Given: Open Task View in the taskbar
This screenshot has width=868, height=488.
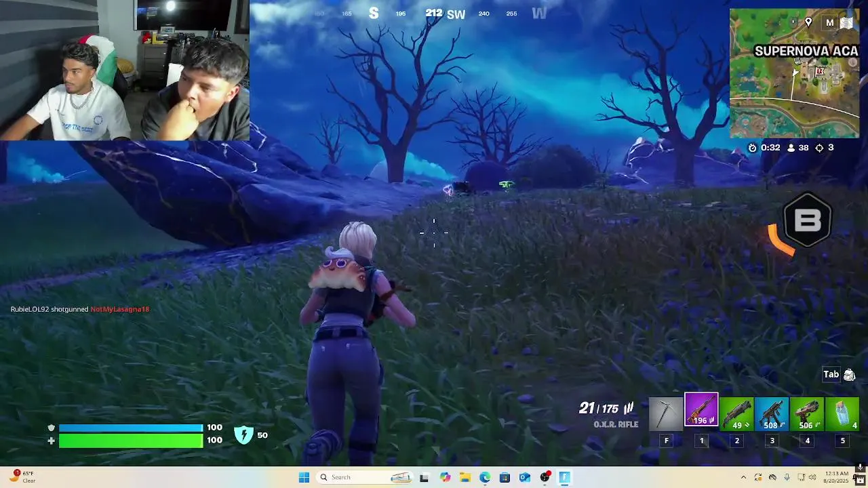Looking at the screenshot, I should (x=424, y=477).
